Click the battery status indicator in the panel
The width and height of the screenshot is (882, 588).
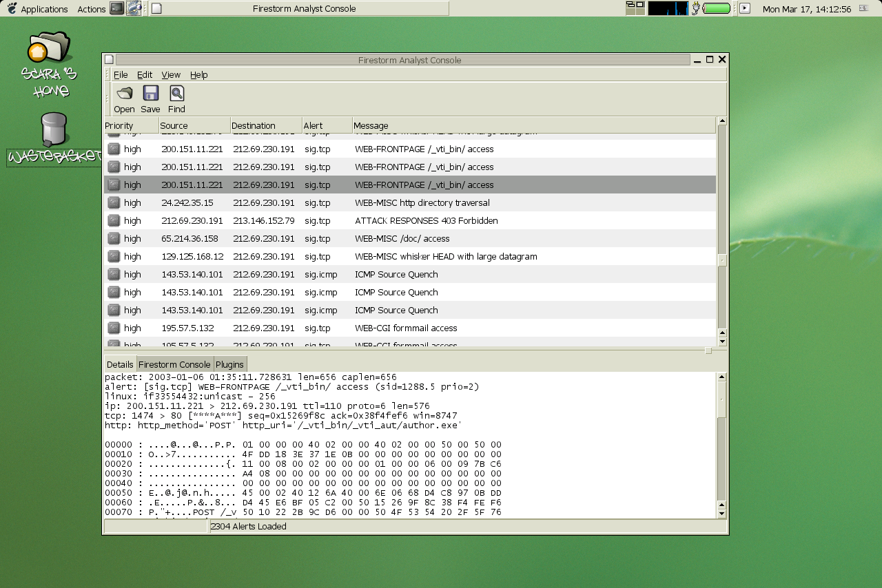(716, 8)
